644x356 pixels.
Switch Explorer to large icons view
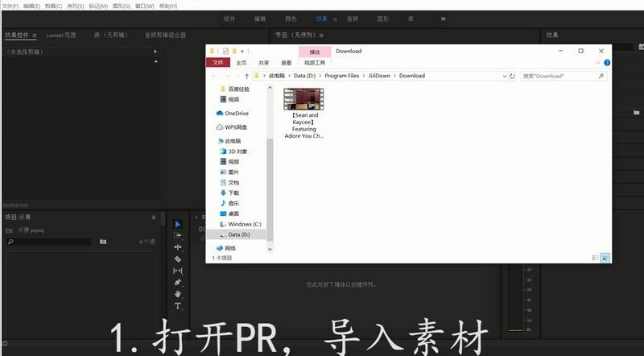(x=605, y=258)
